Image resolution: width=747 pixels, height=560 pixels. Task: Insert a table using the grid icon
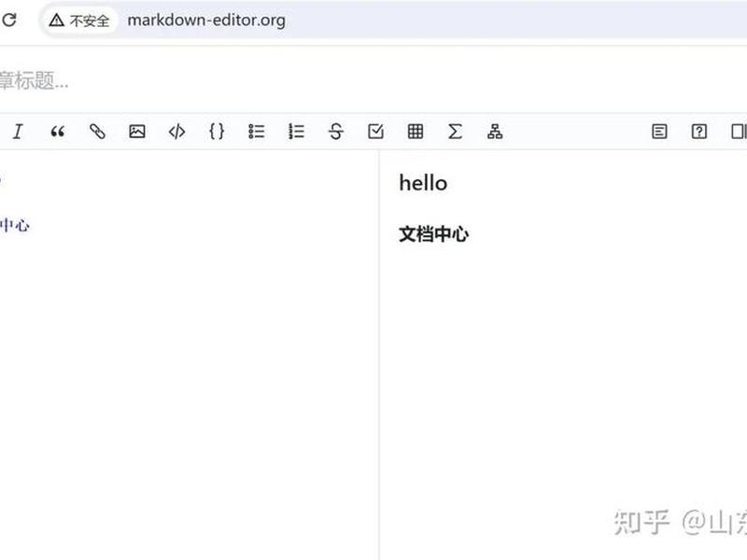point(416,132)
